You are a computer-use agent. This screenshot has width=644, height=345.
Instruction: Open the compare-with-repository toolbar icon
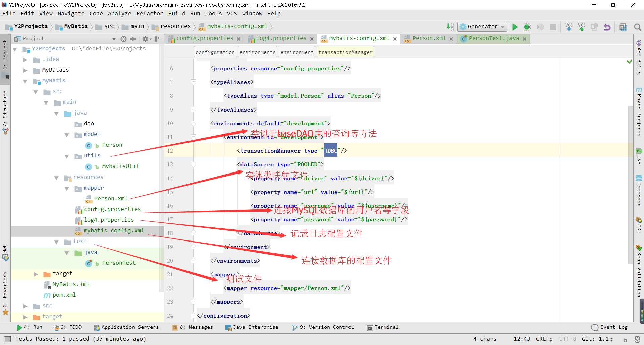point(594,27)
